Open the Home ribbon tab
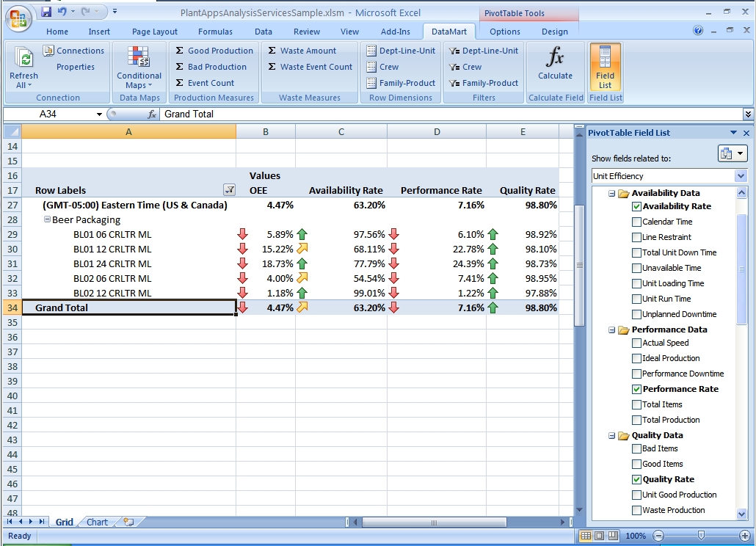 tap(57, 32)
